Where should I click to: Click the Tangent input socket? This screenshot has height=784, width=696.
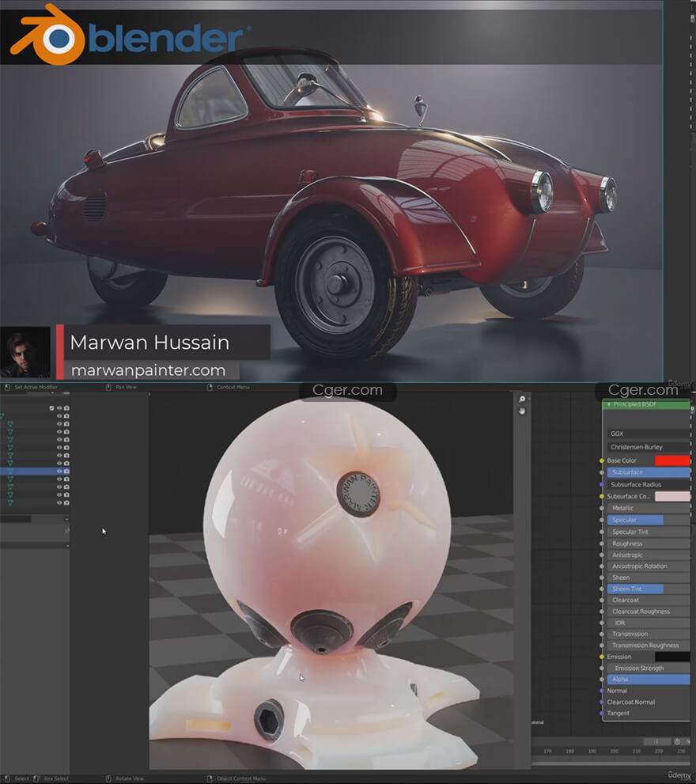[x=602, y=713]
